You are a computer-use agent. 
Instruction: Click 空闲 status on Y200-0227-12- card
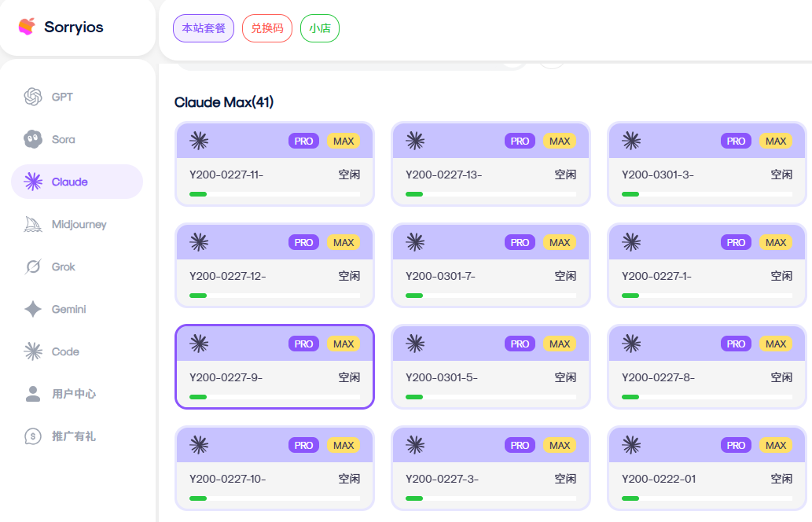tap(349, 276)
